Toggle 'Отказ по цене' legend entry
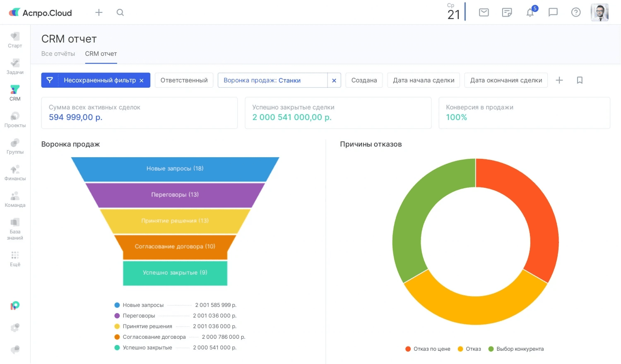This screenshot has height=364, width=621. 431,349
